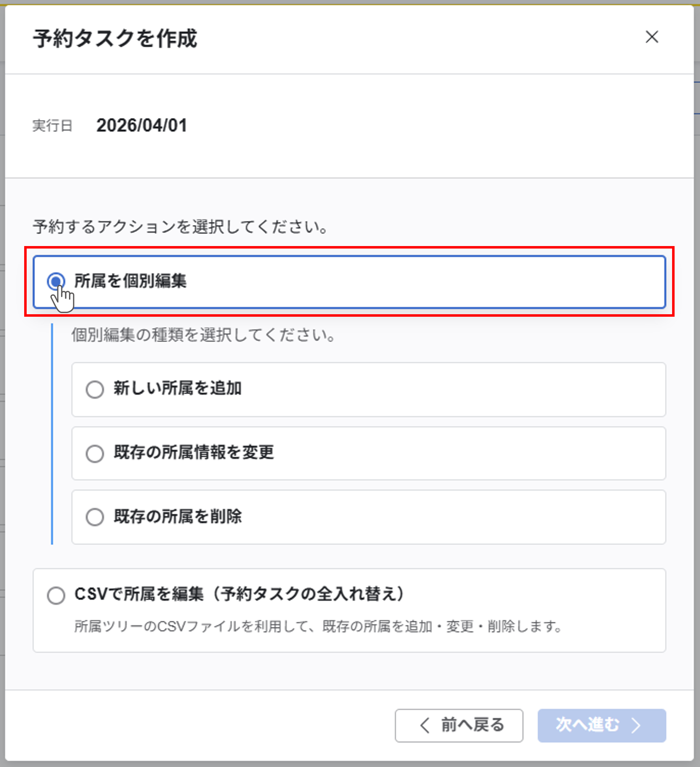
Task: Click the 既存の所属を削除 label text
Action: click(x=177, y=516)
